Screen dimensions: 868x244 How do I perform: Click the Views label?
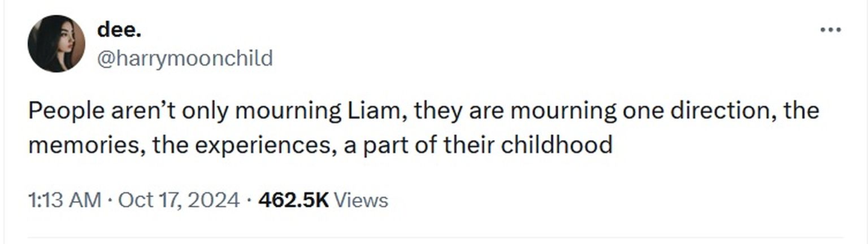(x=361, y=200)
